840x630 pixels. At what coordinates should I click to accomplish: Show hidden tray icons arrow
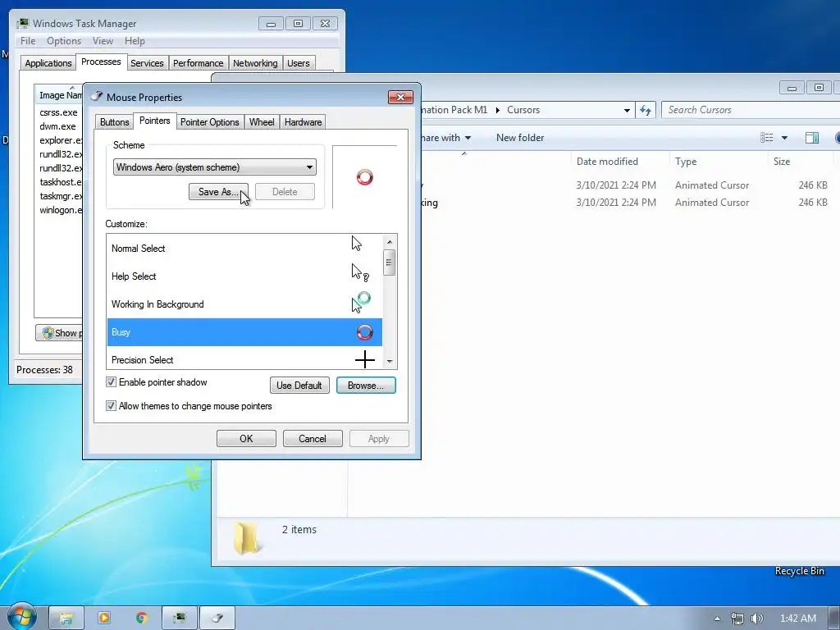click(x=717, y=619)
